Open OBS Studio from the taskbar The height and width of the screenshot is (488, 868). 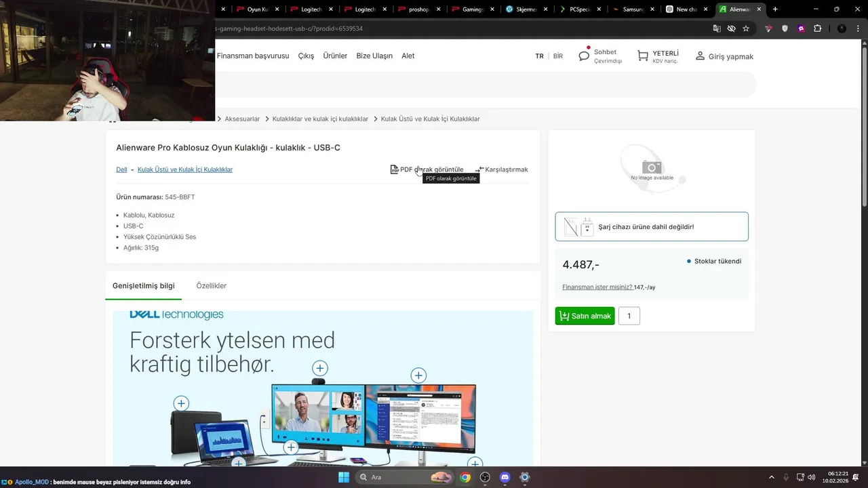[x=485, y=477]
